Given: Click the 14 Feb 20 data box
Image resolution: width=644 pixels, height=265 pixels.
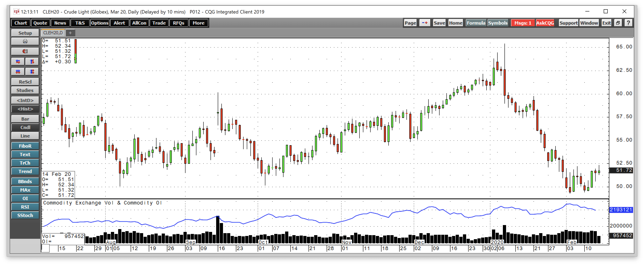Looking at the screenshot, I should [58, 185].
